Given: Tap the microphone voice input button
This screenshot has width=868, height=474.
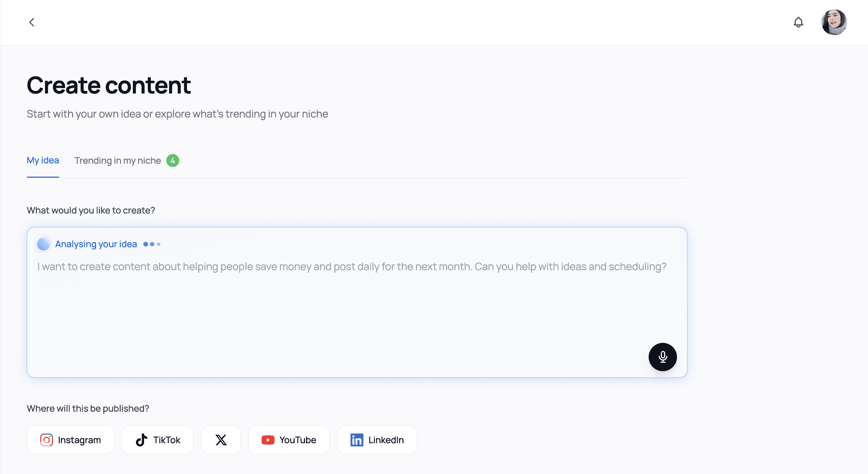Looking at the screenshot, I should tap(662, 357).
